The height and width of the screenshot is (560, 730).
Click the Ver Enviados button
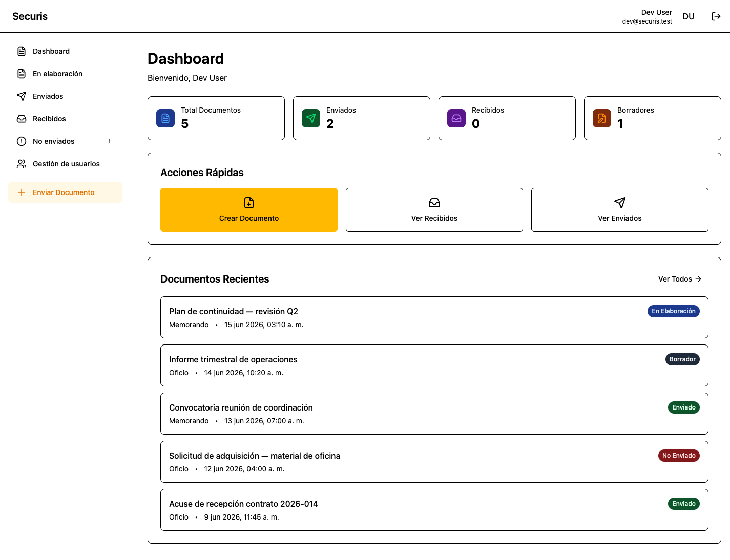620,210
